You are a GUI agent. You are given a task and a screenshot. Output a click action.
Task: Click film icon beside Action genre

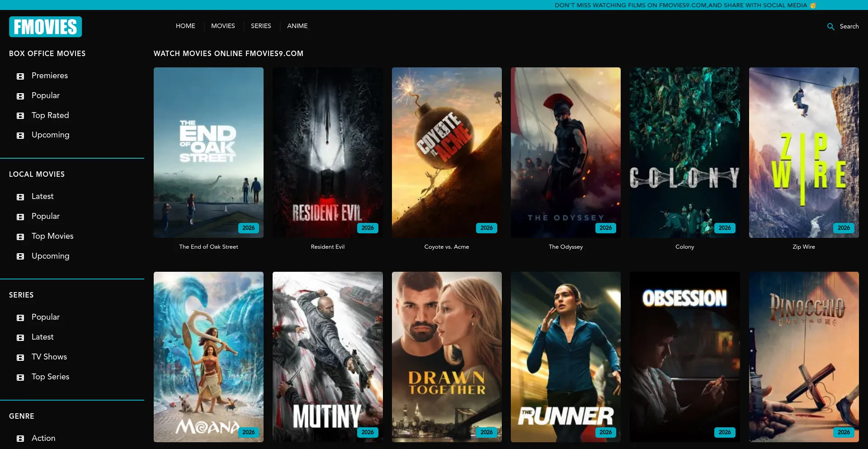coord(20,439)
